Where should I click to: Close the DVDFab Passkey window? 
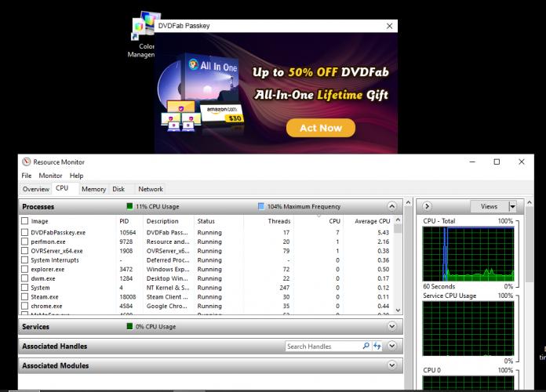[390, 26]
